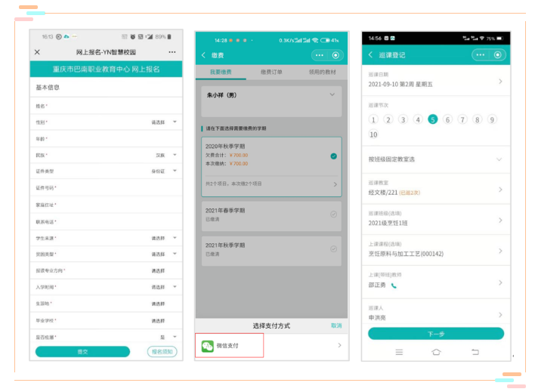The height and width of the screenshot is (392, 535).
Task: Expand the 朱小祥 (男) student selector
Action: pos(332,95)
